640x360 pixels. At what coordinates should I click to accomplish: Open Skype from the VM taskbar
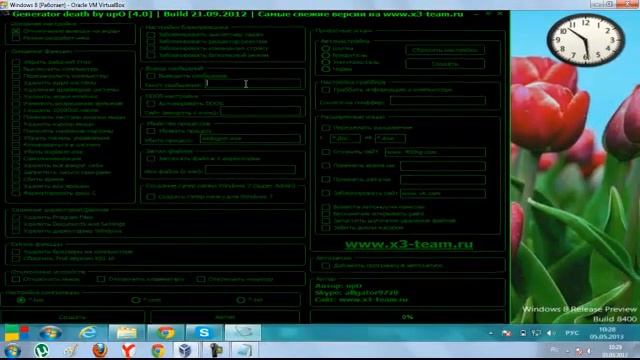[204, 333]
